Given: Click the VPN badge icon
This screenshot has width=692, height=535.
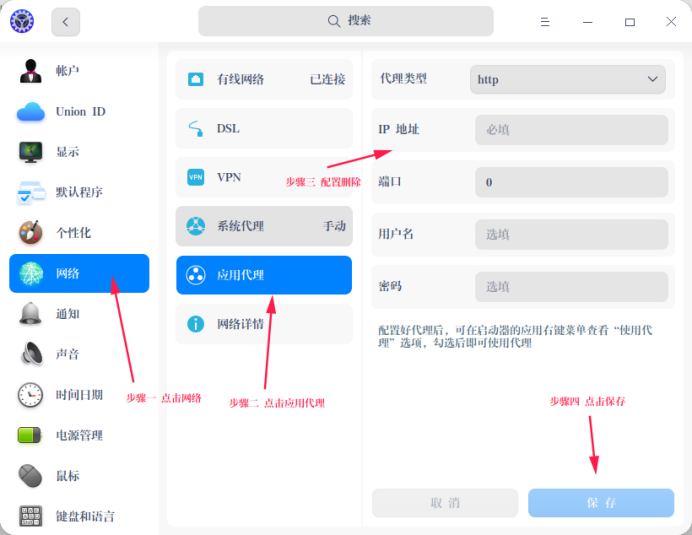Looking at the screenshot, I should pos(196,177).
